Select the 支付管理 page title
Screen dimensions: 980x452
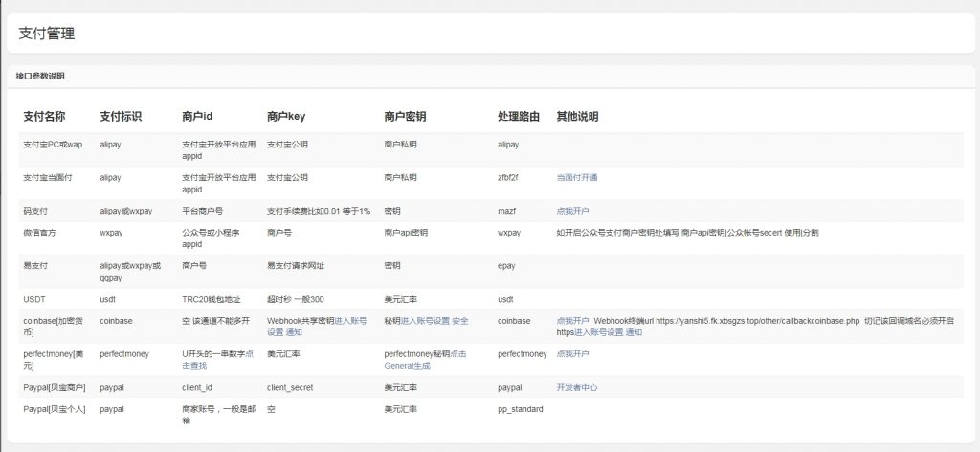click(x=47, y=34)
